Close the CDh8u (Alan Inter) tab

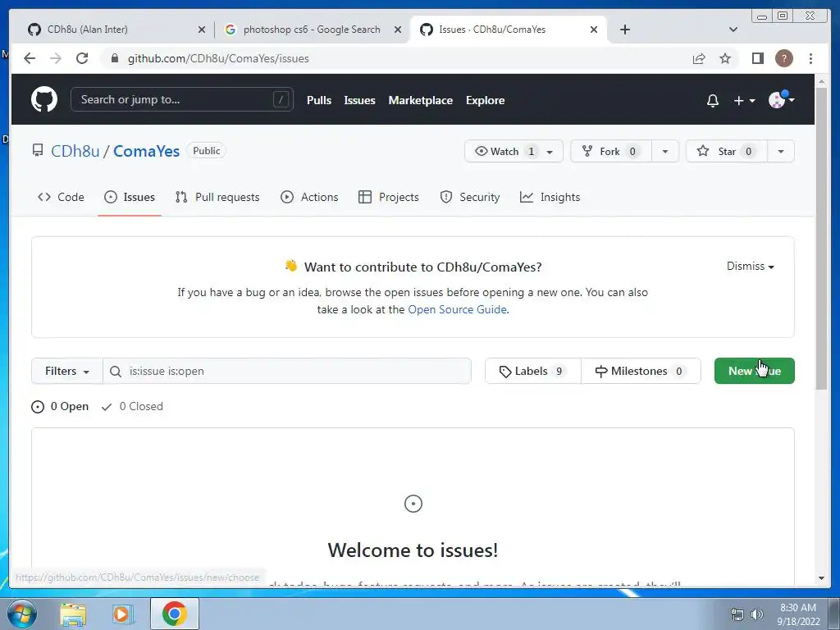[x=202, y=30]
